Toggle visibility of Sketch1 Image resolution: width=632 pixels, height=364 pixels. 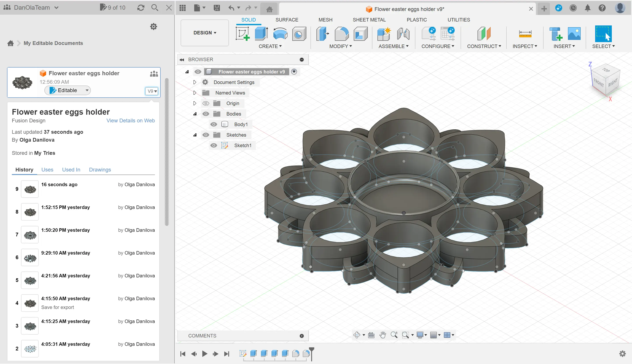point(214,145)
